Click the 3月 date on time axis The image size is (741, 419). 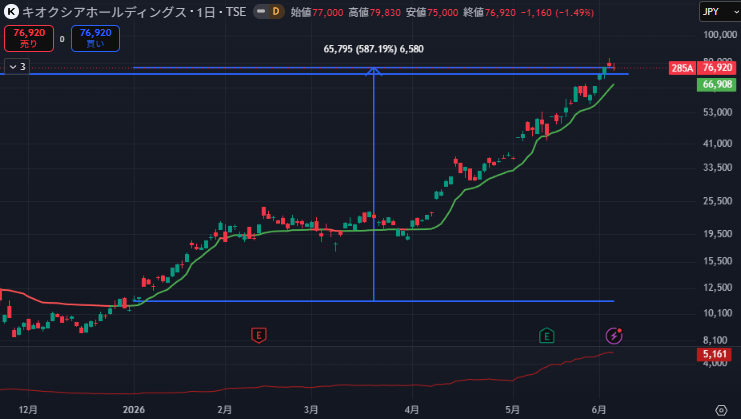(x=311, y=410)
